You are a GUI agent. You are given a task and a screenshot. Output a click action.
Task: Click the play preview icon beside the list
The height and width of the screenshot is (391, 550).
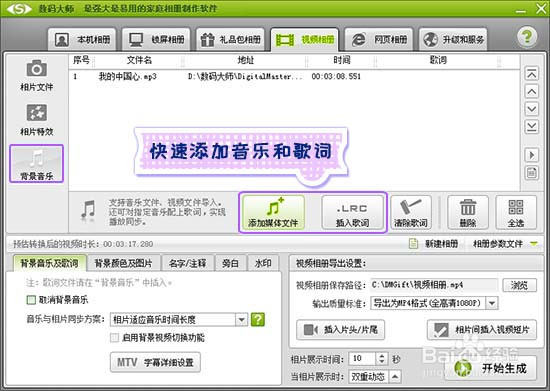[x=532, y=155]
